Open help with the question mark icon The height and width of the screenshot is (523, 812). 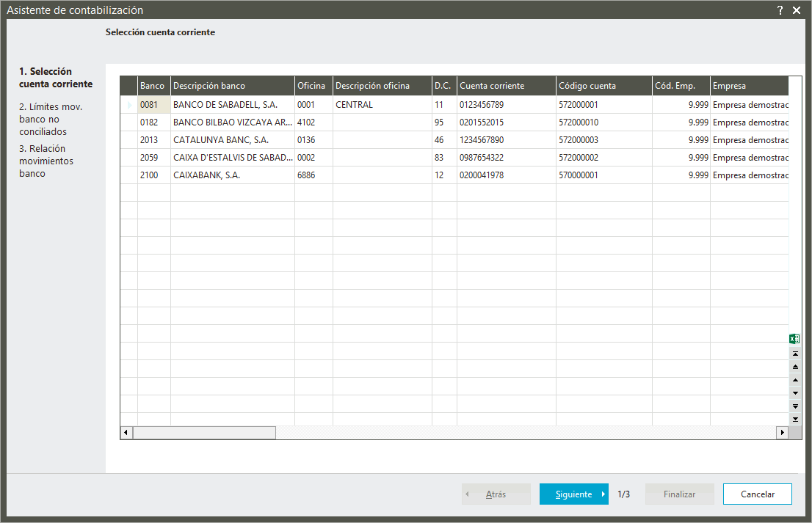click(780, 10)
